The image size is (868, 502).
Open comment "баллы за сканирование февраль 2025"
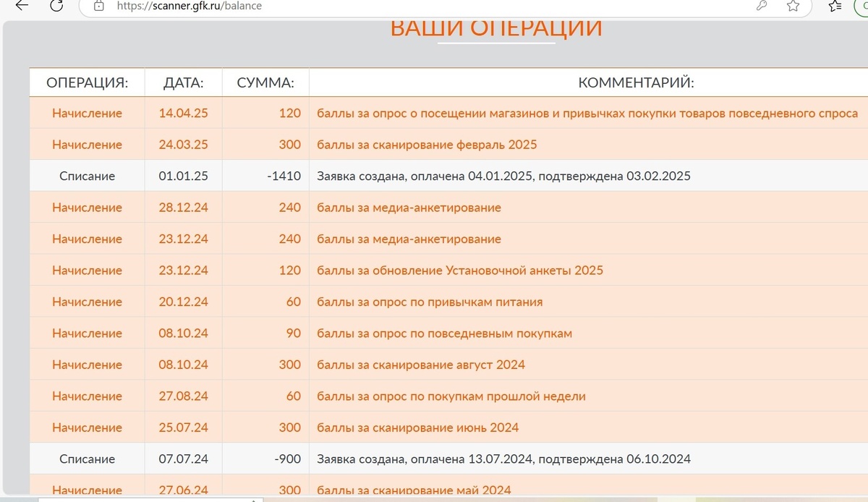click(425, 145)
